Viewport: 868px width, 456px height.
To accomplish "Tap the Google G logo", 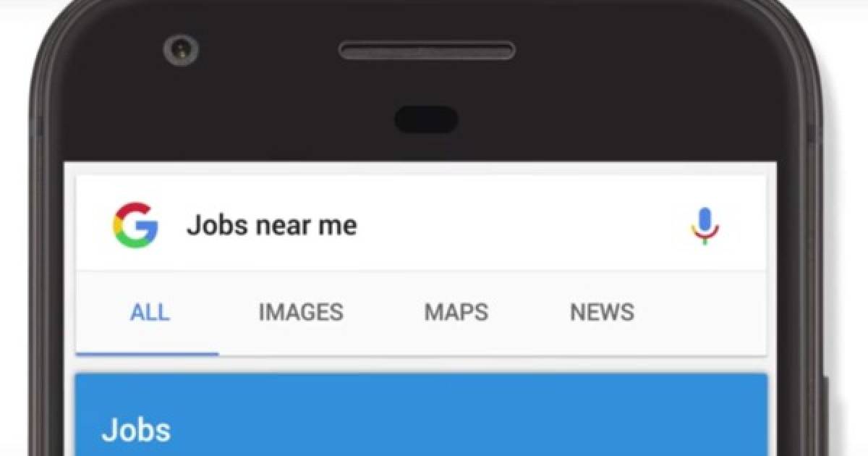I will (x=135, y=226).
